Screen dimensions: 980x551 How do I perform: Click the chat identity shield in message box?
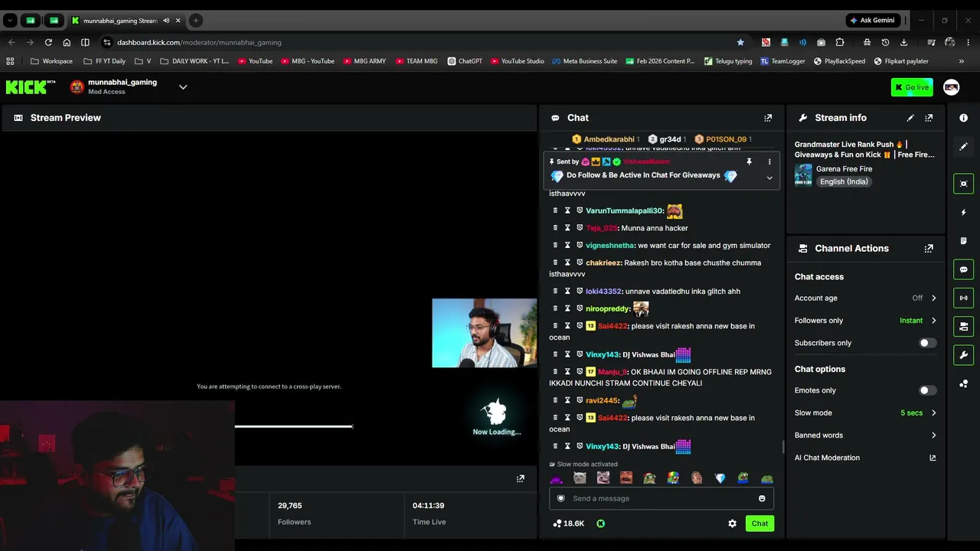pos(560,498)
